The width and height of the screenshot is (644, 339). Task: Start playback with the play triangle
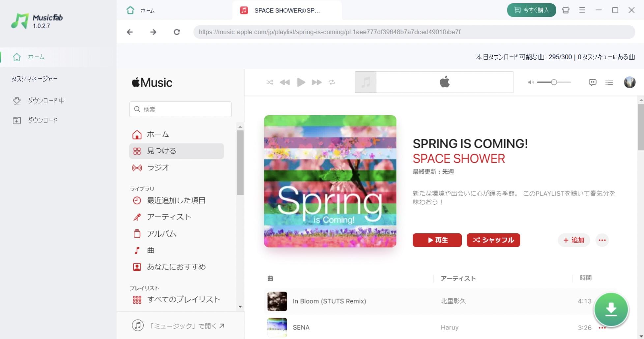point(301,82)
